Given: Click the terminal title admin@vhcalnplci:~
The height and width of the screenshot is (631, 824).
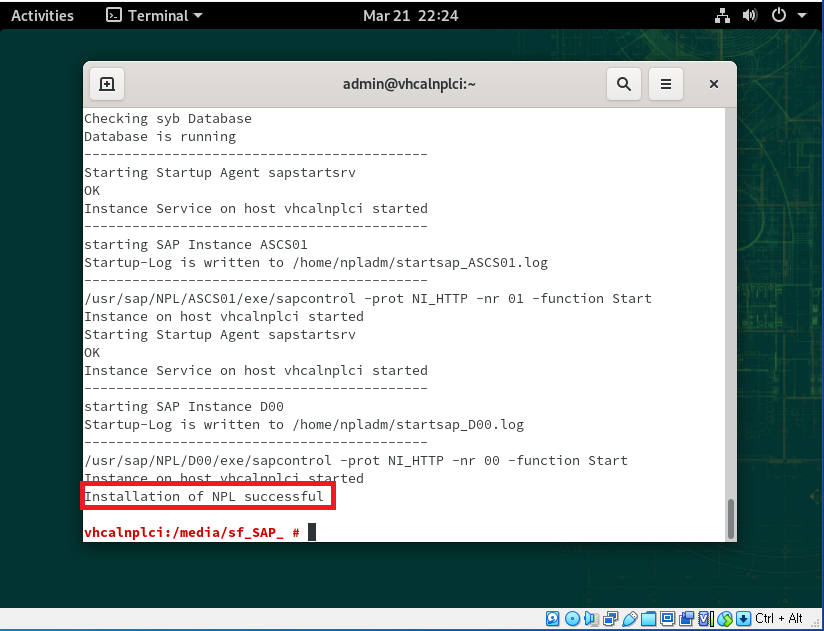Looking at the screenshot, I should pyautogui.click(x=409, y=84).
